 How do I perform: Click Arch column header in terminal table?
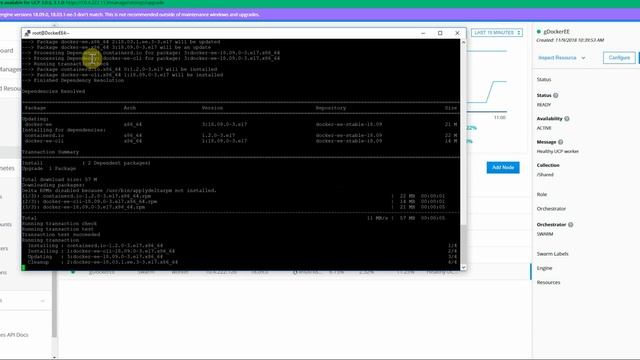point(130,108)
